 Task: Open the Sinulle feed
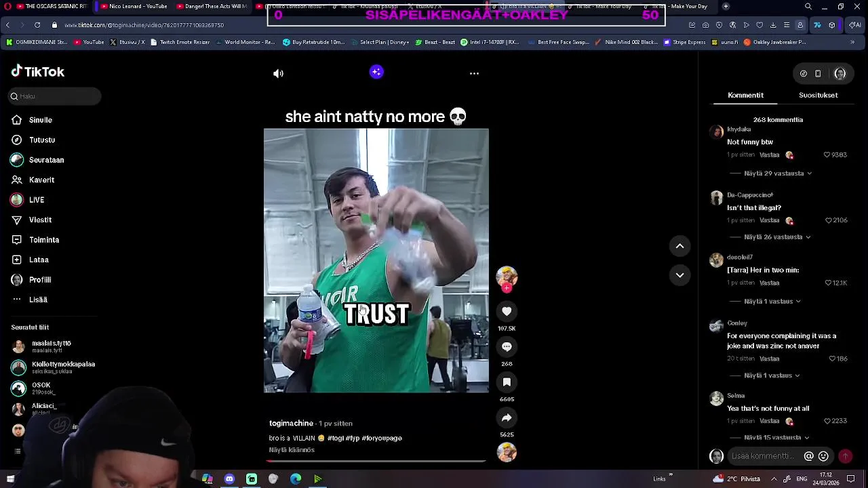tap(32, 120)
